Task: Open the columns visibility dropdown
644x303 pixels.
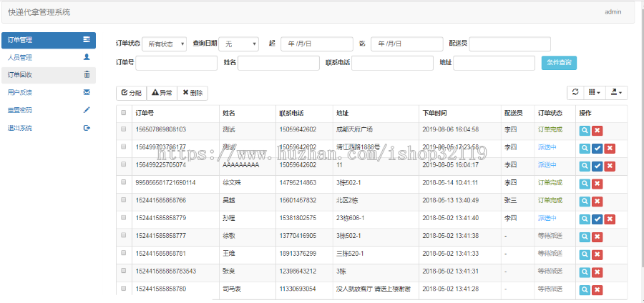Action: pos(594,93)
